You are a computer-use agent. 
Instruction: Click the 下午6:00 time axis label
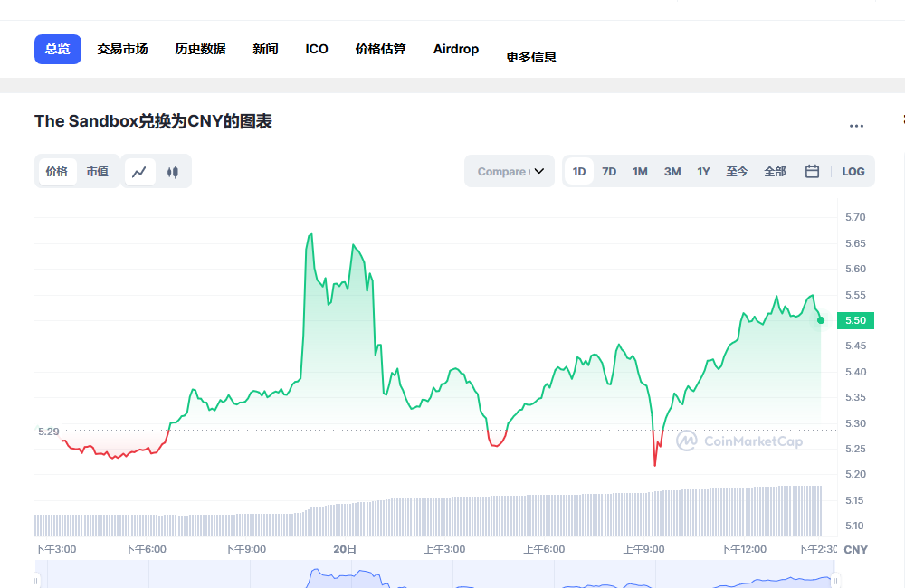coord(146,549)
